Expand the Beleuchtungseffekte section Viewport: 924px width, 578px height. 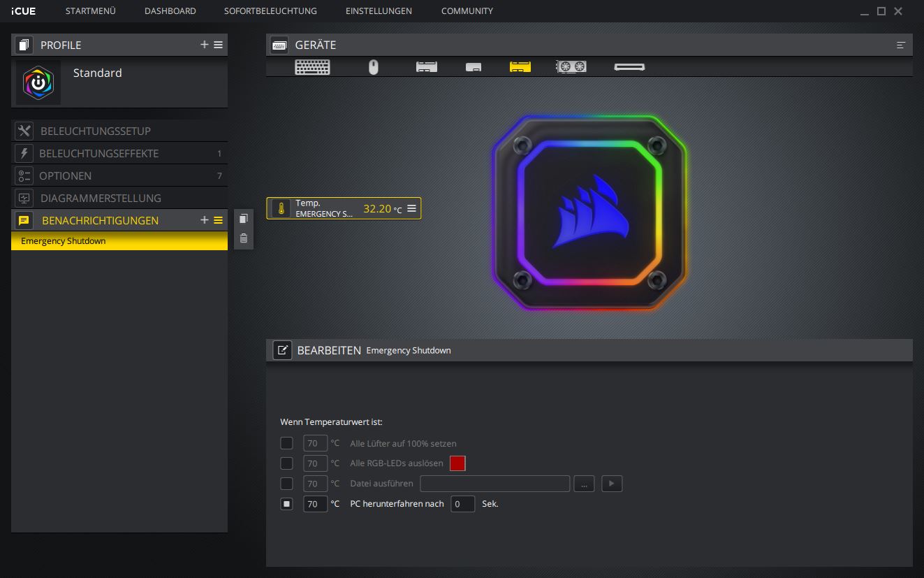pos(119,153)
